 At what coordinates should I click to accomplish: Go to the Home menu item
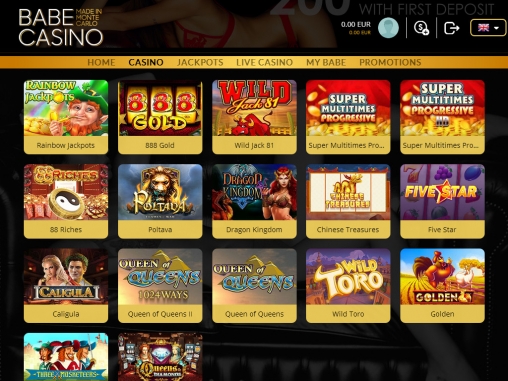101,62
